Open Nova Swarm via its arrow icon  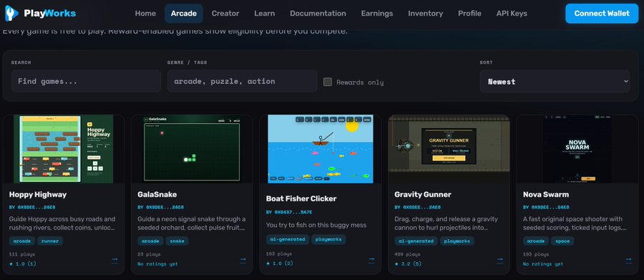click(628, 260)
